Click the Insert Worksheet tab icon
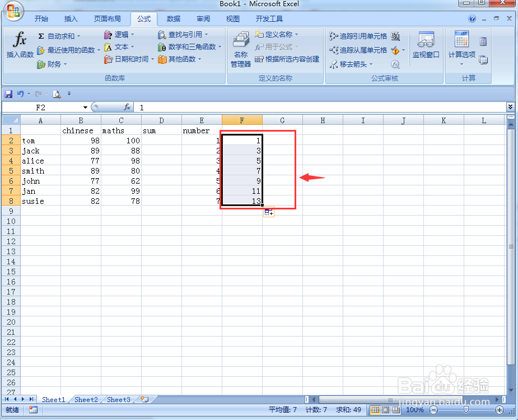Screen dimensions: 518x420 point(144,399)
